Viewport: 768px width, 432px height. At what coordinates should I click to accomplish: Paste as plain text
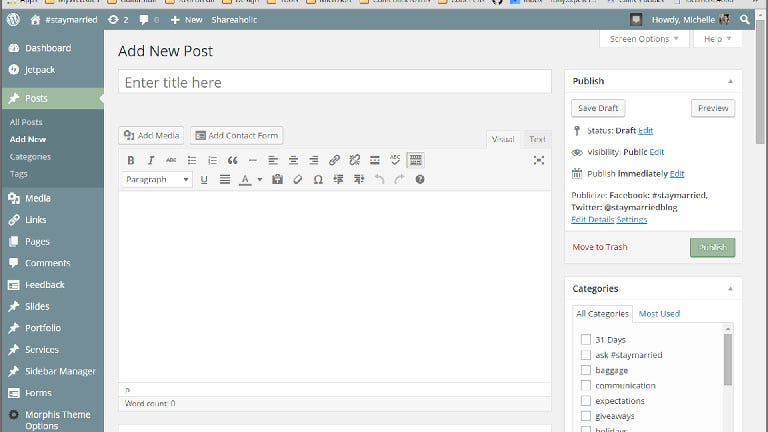click(x=277, y=180)
